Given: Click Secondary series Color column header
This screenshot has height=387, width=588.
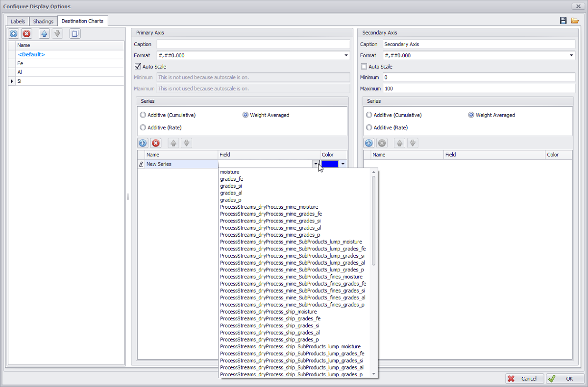Looking at the screenshot, I should click(559, 155).
